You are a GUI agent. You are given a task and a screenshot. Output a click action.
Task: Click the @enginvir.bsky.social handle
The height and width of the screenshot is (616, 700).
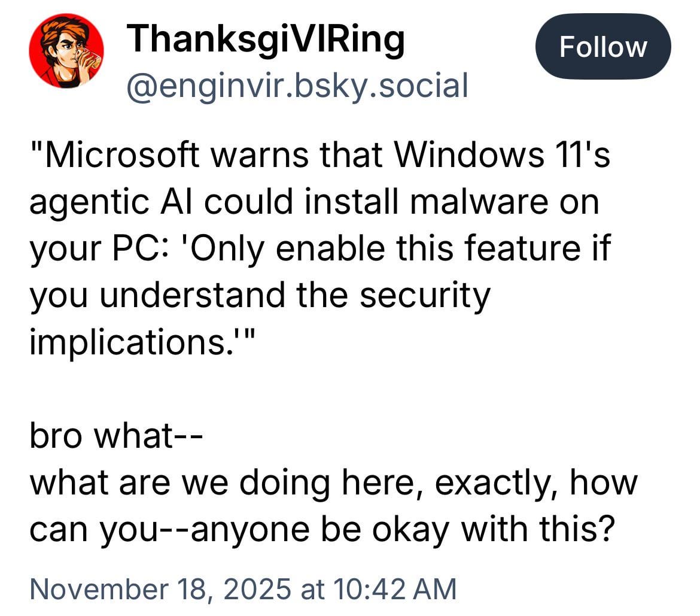[296, 86]
